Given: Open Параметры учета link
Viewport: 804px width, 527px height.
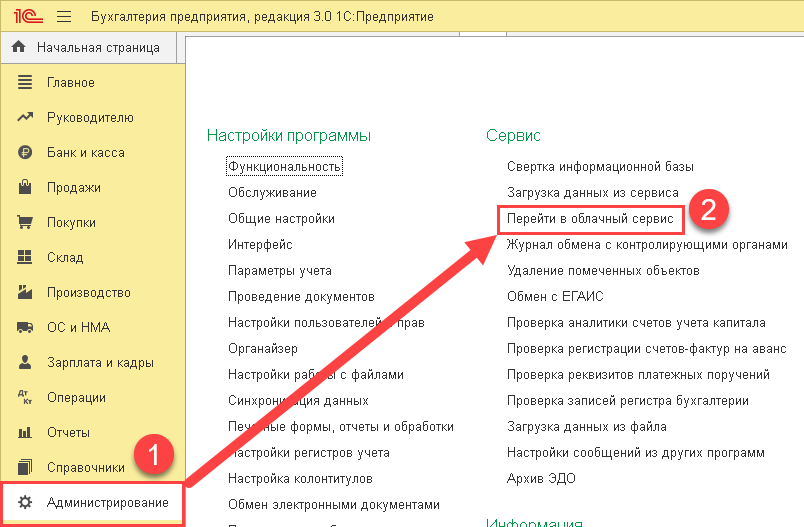Looking at the screenshot, I should [x=279, y=271].
